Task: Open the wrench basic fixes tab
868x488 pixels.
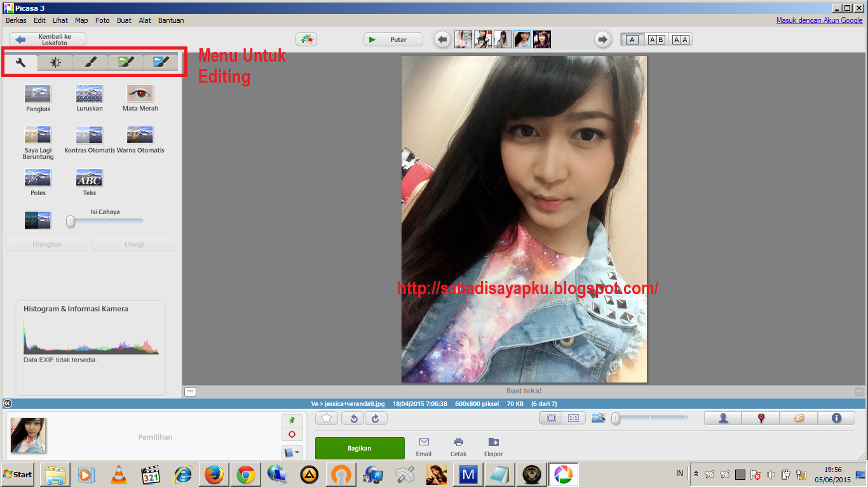Action: [x=20, y=62]
